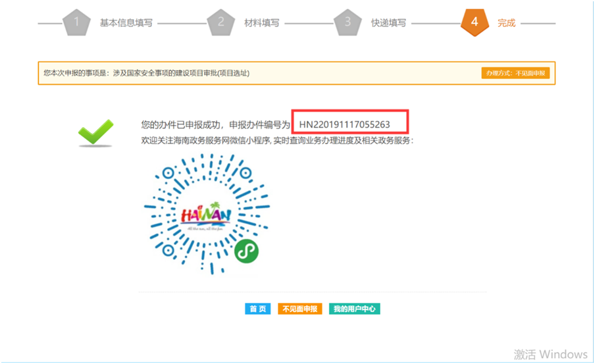
Task: Select the orange step 4 icon
Action: [475, 22]
